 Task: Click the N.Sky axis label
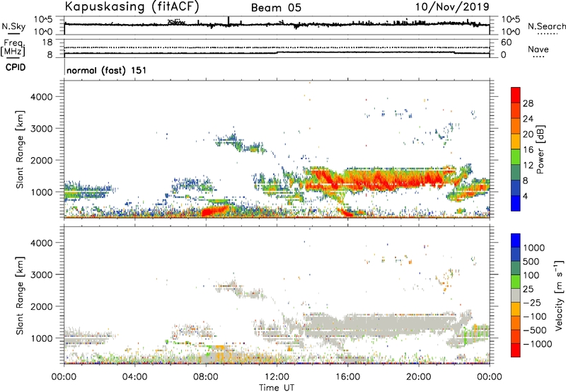[13, 26]
